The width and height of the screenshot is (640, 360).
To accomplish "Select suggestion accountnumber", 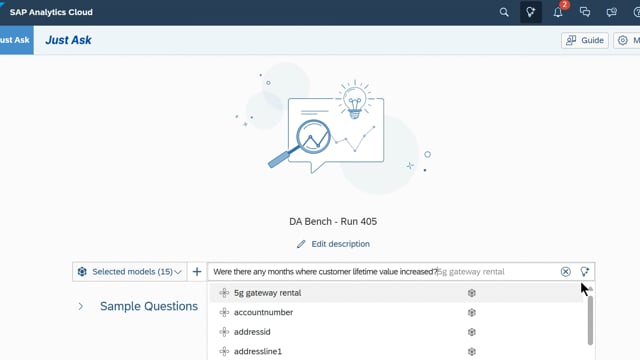I will pos(396,313).
